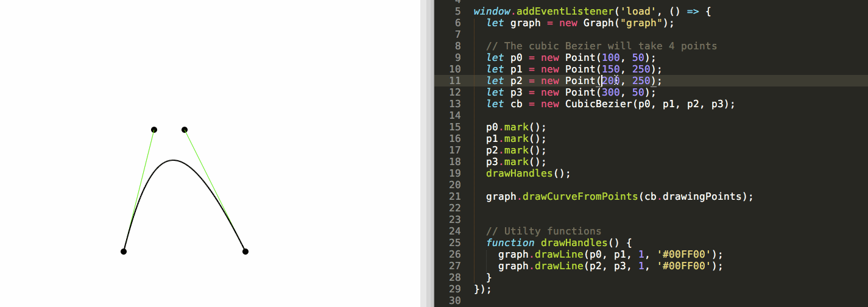
Task: Click the '#00FF00' color string on line 26
Action: point(683,254)
